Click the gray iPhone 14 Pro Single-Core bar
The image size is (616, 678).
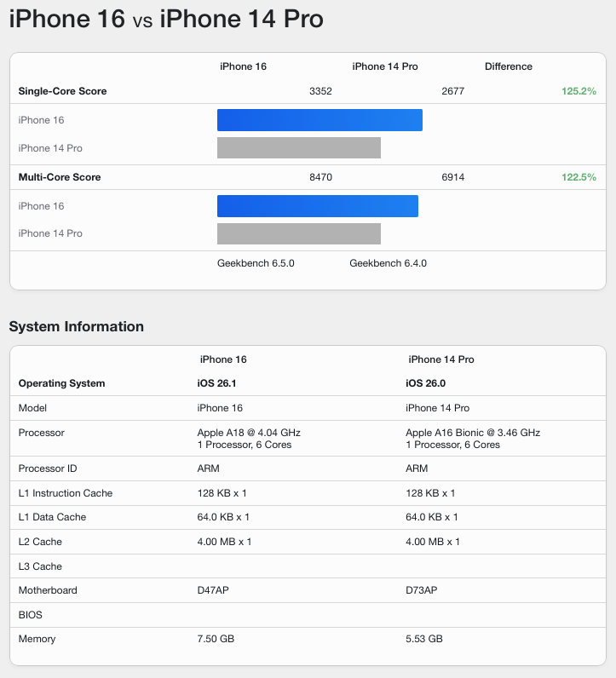[298, 148]
